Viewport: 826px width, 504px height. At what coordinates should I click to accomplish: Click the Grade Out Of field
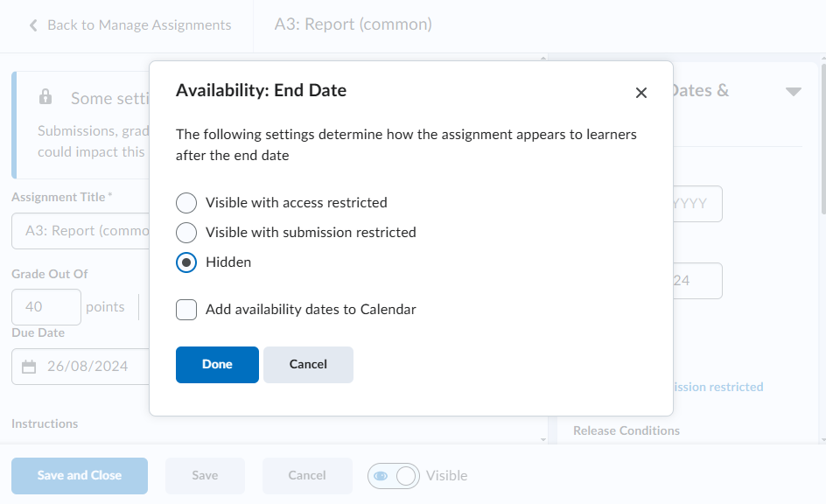tap(46, 307)
